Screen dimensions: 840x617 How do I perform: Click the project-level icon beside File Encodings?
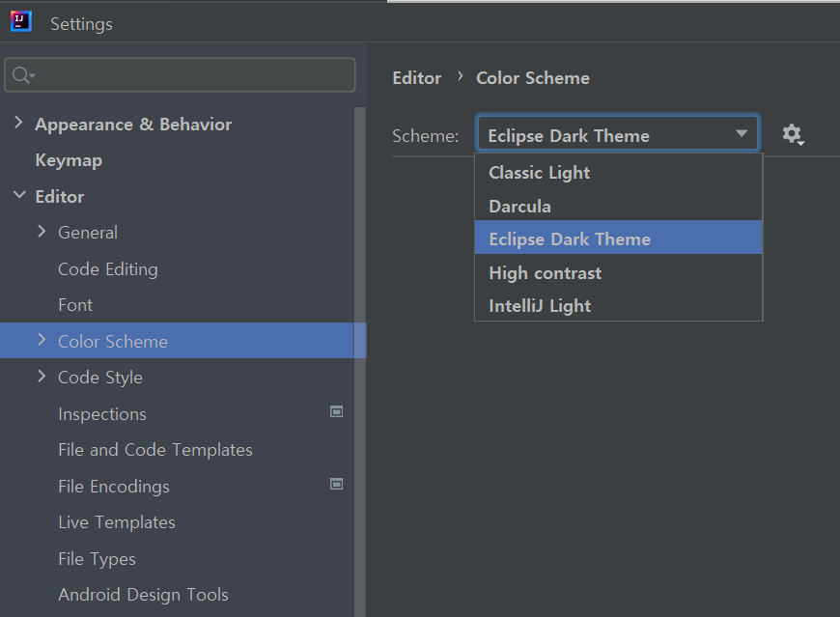(x=336, y=484)
